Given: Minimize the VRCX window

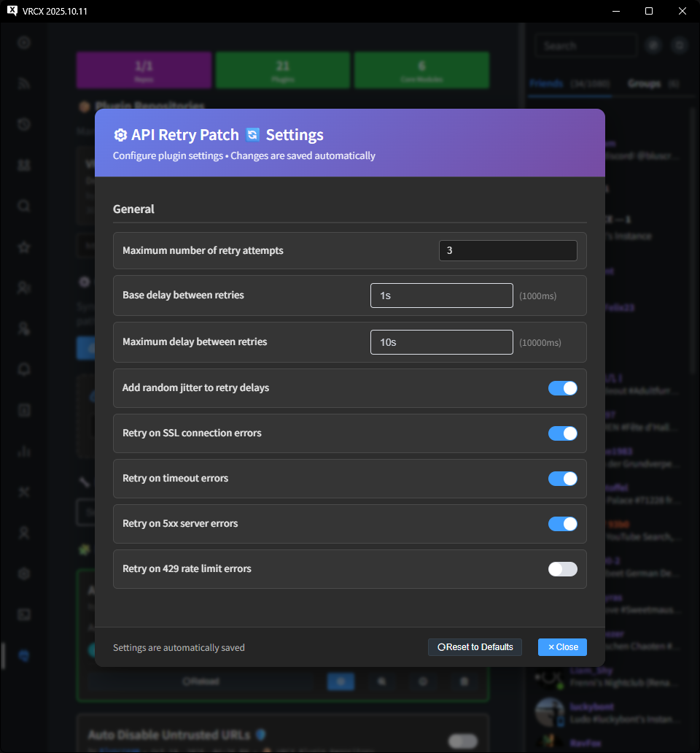Looking at the screenshot, I should pos(616,11).
